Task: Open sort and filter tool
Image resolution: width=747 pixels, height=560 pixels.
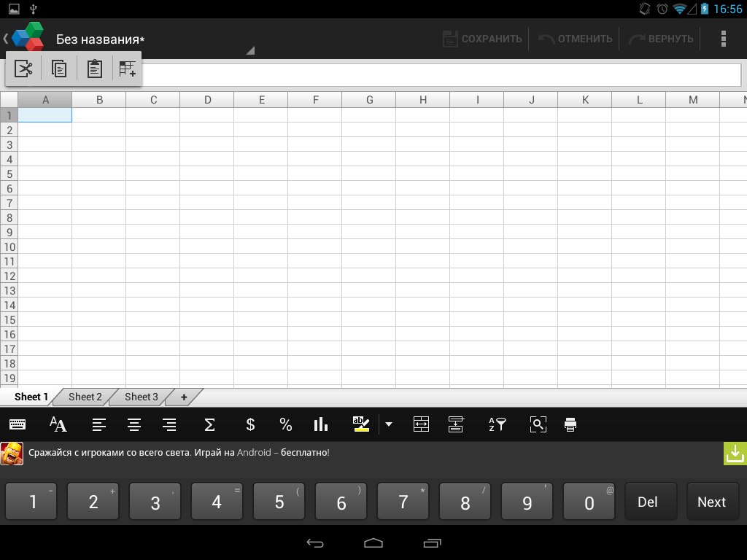Action: (x=497, y=424)
